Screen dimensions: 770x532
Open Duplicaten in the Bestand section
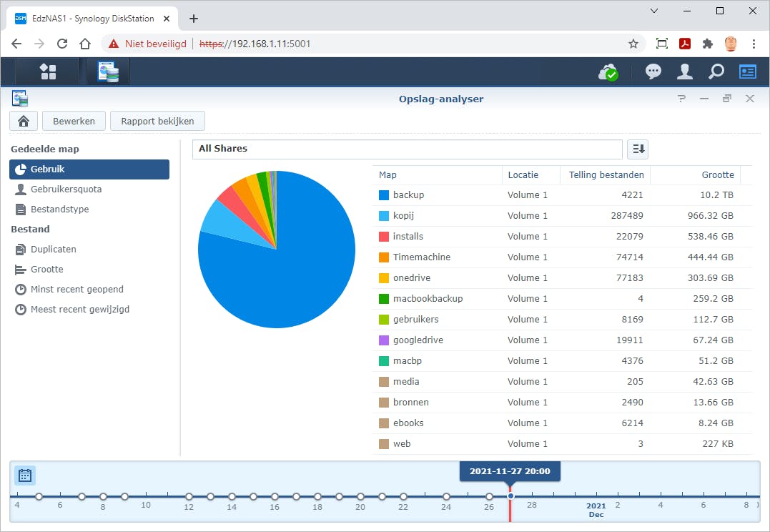(53, 250)
